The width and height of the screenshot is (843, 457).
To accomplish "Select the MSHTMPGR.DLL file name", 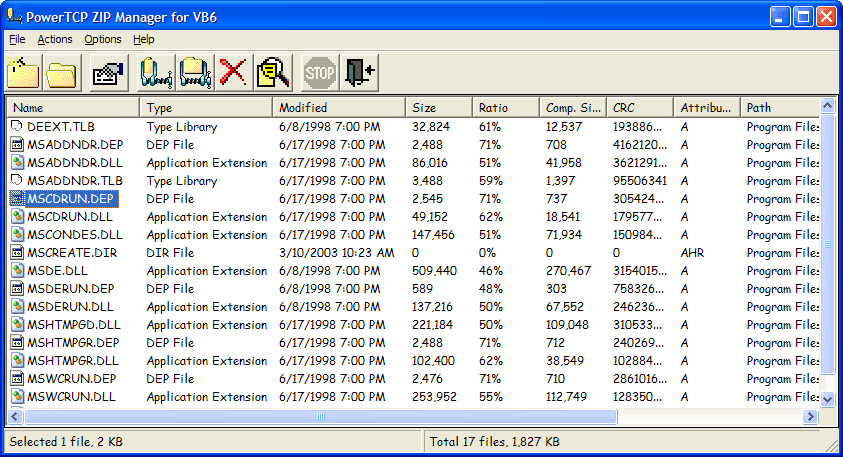I will point(73,361).
